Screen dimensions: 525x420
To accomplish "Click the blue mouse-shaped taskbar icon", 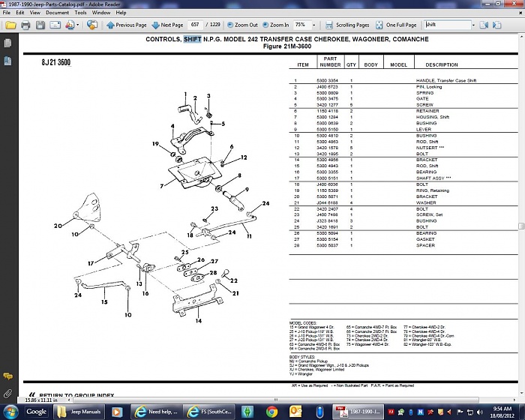I will [319, 412].
